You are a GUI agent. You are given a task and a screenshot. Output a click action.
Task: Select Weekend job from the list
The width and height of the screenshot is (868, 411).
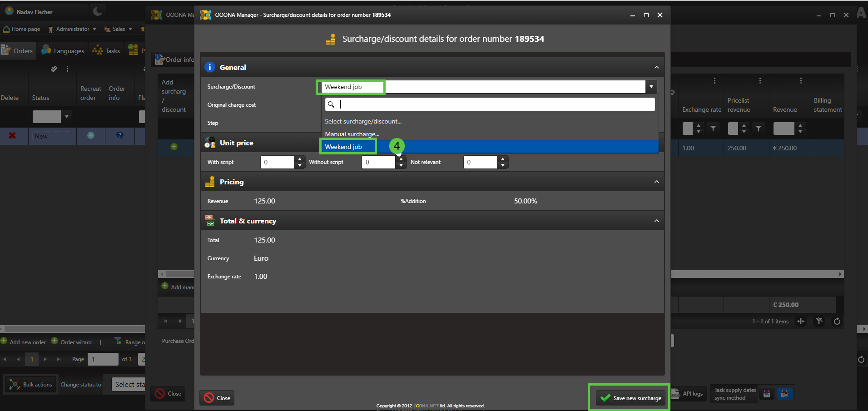click(x=343, y=147)
